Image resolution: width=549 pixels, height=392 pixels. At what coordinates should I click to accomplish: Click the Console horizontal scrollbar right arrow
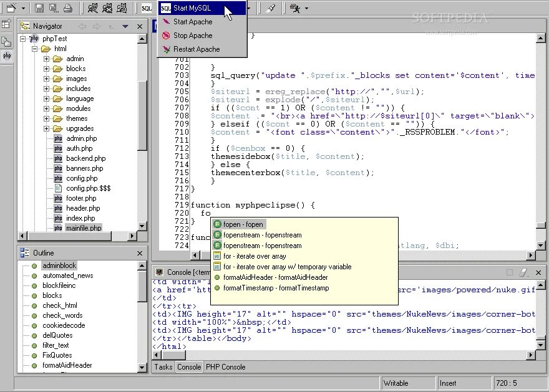tap(531, 355)
